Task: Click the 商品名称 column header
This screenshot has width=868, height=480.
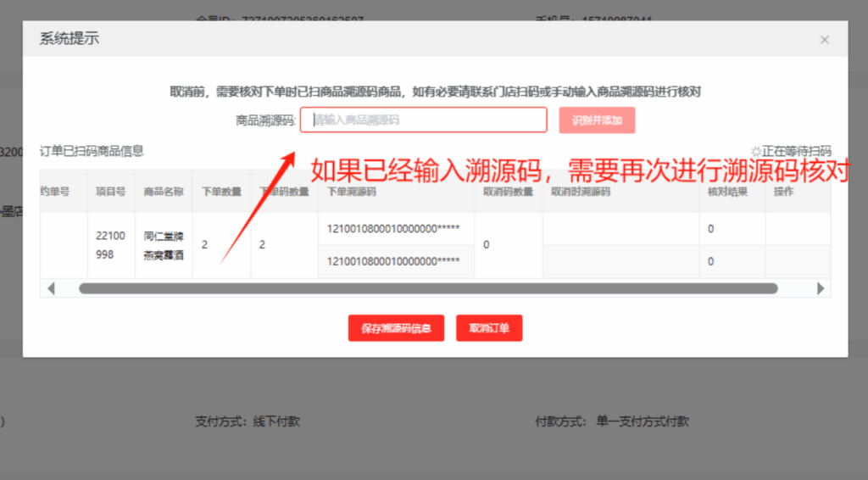Action: [164, 192]
